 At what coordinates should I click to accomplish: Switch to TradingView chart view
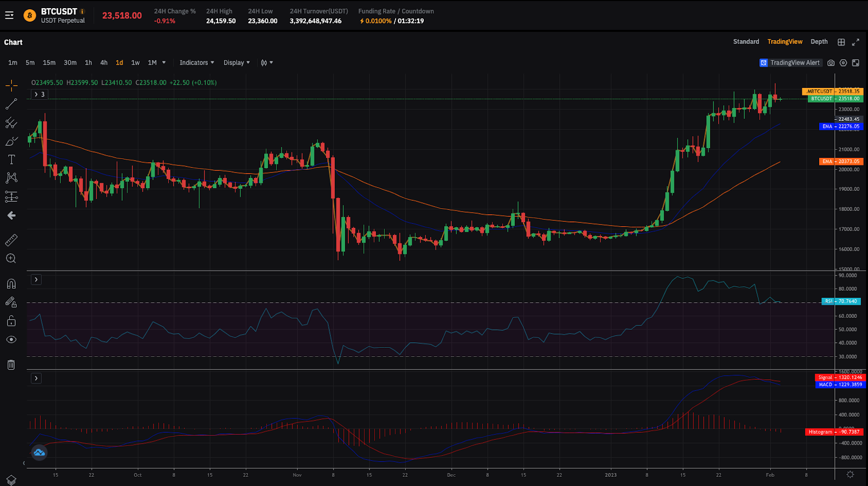coord(785,42)
